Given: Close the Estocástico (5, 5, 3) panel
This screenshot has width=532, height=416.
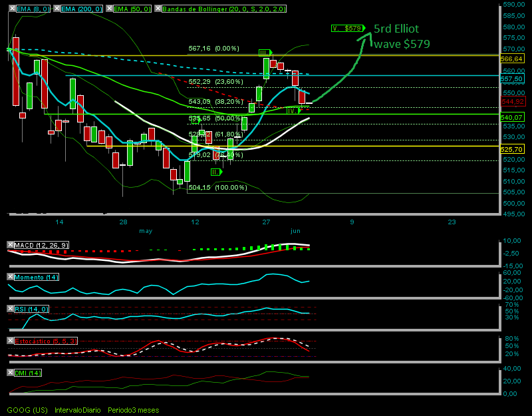Looking at the screenshot, I should (x=11, y=341).
